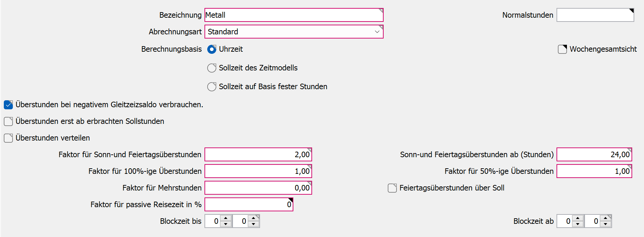Increase first Blockzeit ab spinner value

coord(578,218)
